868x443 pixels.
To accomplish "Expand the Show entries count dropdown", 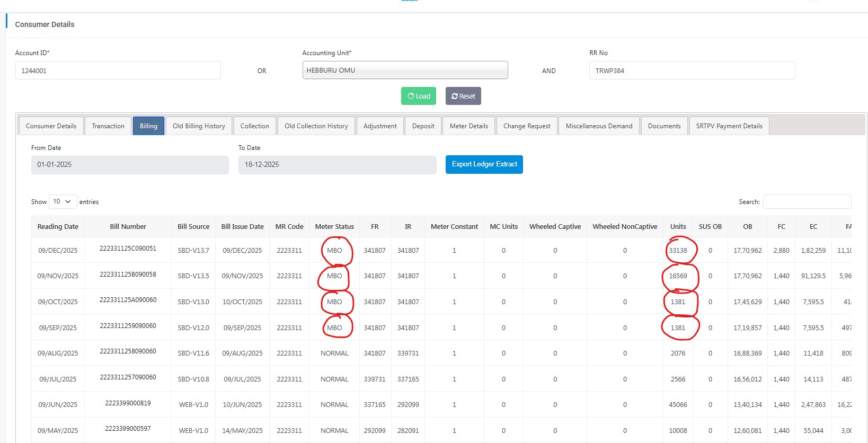I will 63,201.
